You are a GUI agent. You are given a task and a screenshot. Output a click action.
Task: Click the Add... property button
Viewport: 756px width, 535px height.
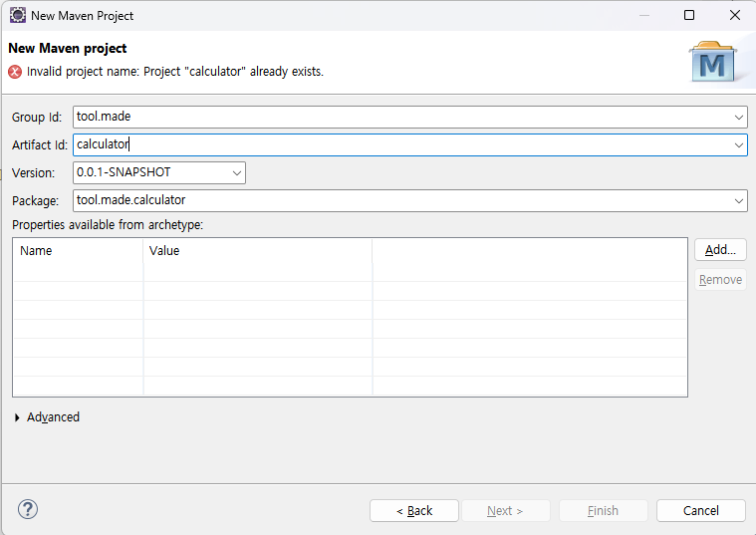(720, 250)
